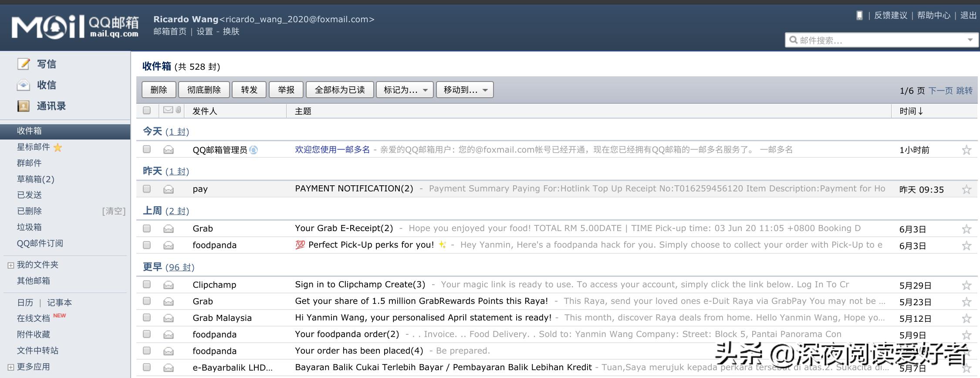Check the Grab Malaysia email checkbox
The image size is (980, 378).
(x=147, y=317)
